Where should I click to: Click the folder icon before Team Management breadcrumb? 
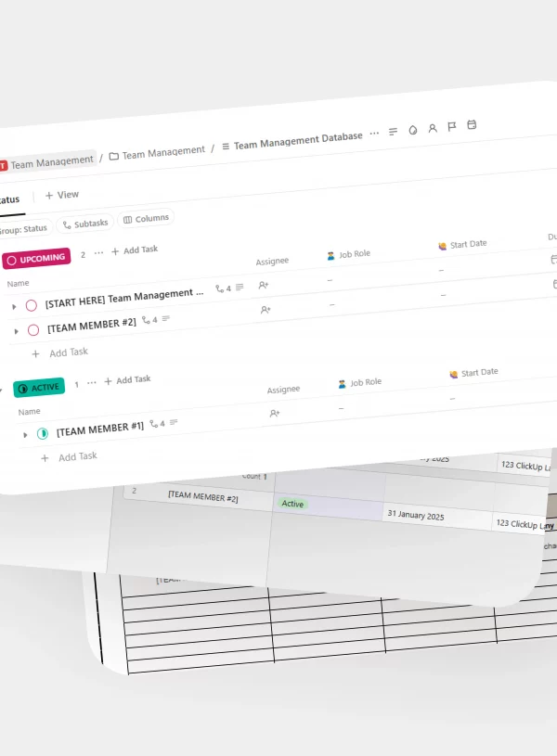[x=114, y=156]
